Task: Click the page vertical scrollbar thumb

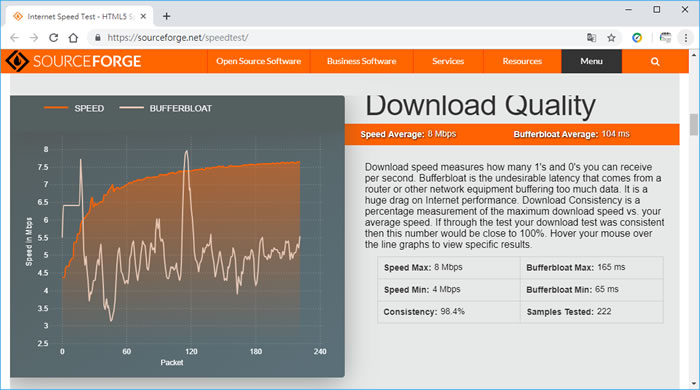Action: click(693, 124)
